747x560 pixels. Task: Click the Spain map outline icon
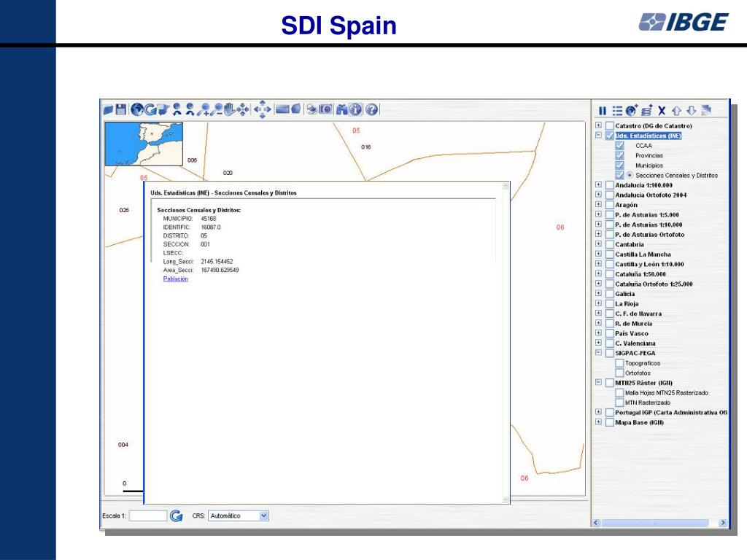click(x=163, y=109)
